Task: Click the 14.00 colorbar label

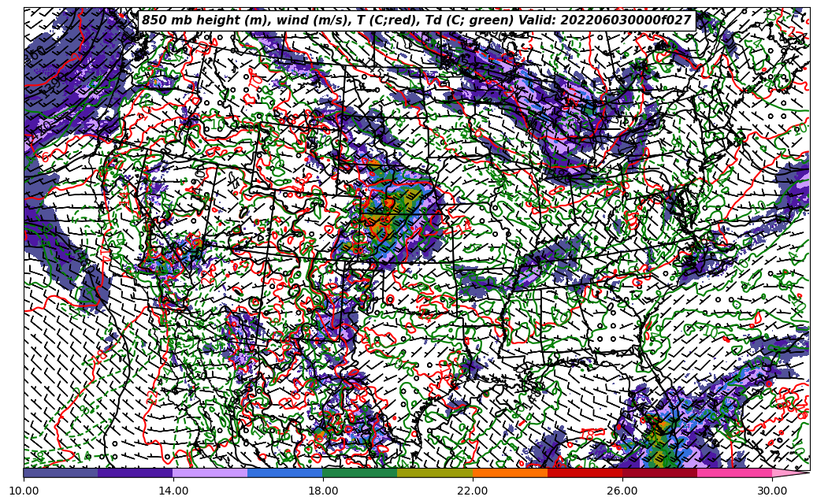Action: coord(173,491)
